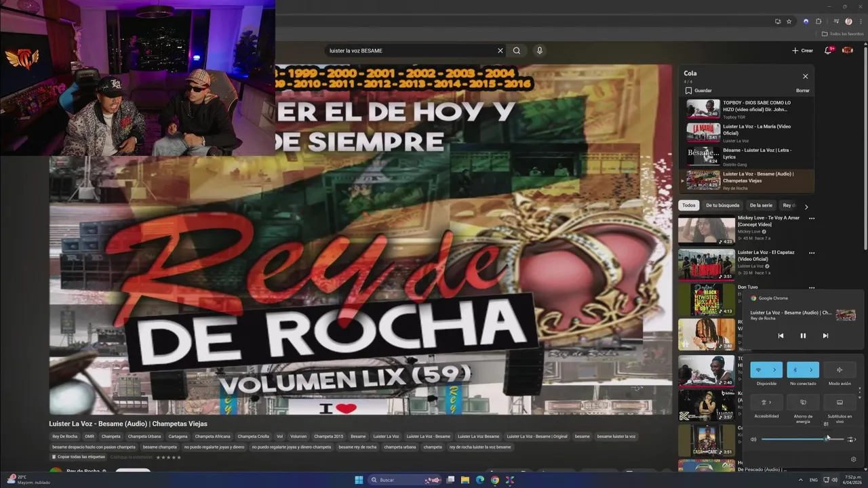Clear the YouTube search box text
This screenshot has width=868, height=488.
(500, 51)
